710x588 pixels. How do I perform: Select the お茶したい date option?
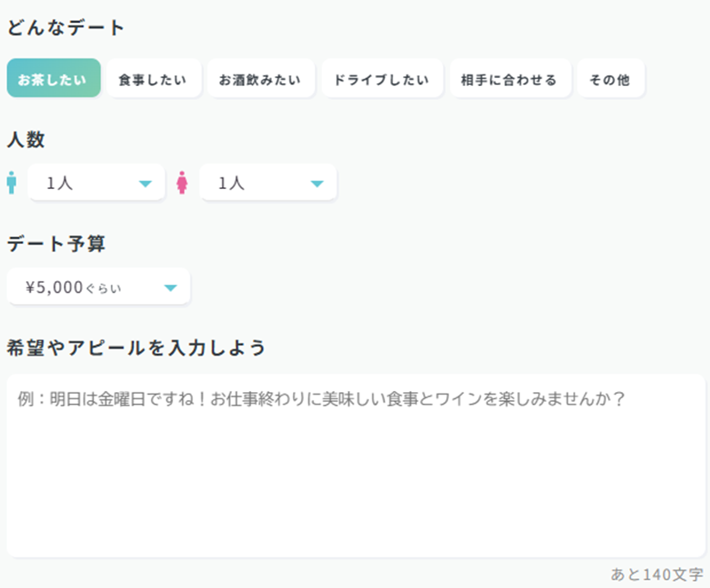click(x=53, y=78)
